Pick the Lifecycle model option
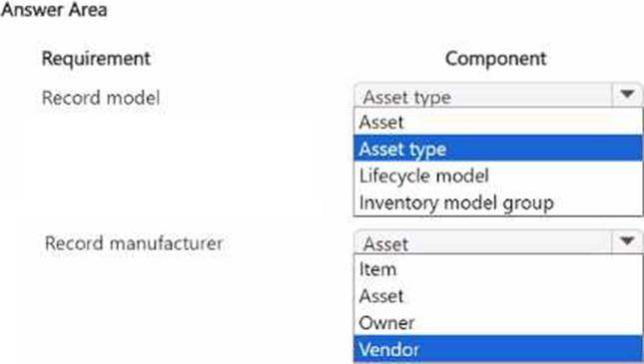Screen dimensions: 644x364 point(498,176)
